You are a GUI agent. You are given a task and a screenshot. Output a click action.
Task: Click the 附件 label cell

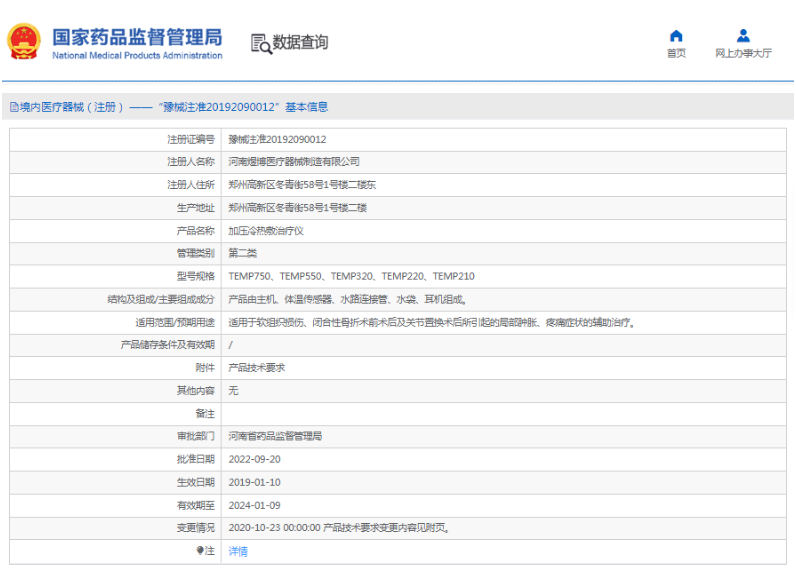point(115,368)
